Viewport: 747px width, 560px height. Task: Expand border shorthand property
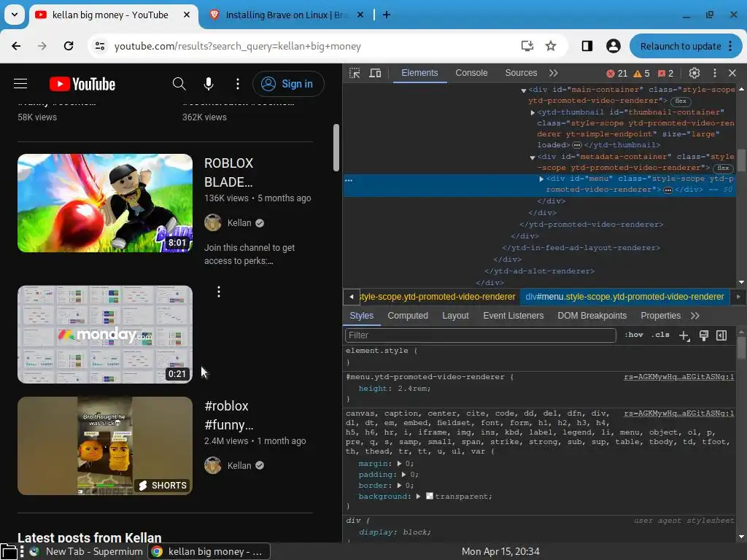point(399,485)
